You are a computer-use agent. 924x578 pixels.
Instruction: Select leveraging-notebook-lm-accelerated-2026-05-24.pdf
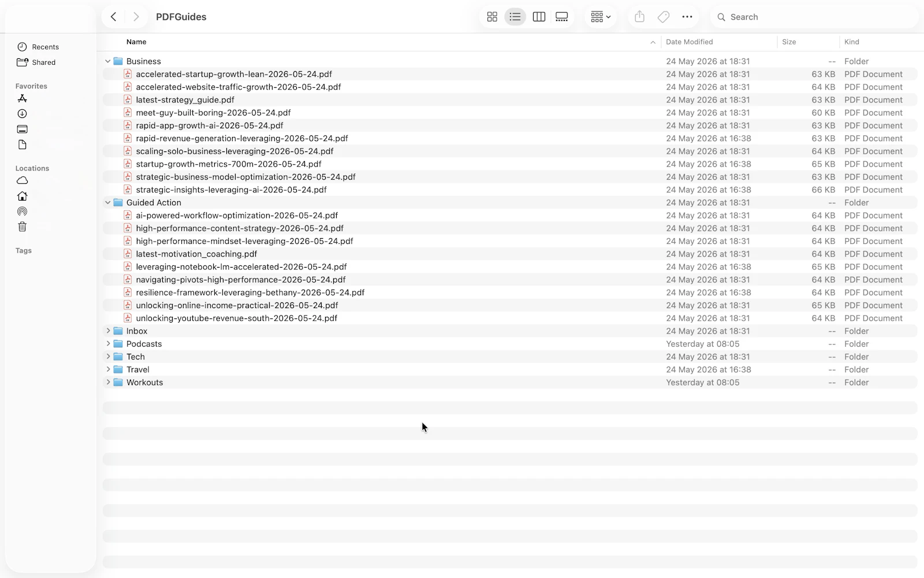pos(241,266)
